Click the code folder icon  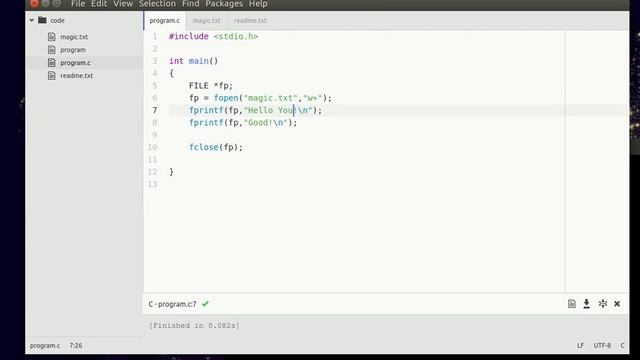coord(42,20)
